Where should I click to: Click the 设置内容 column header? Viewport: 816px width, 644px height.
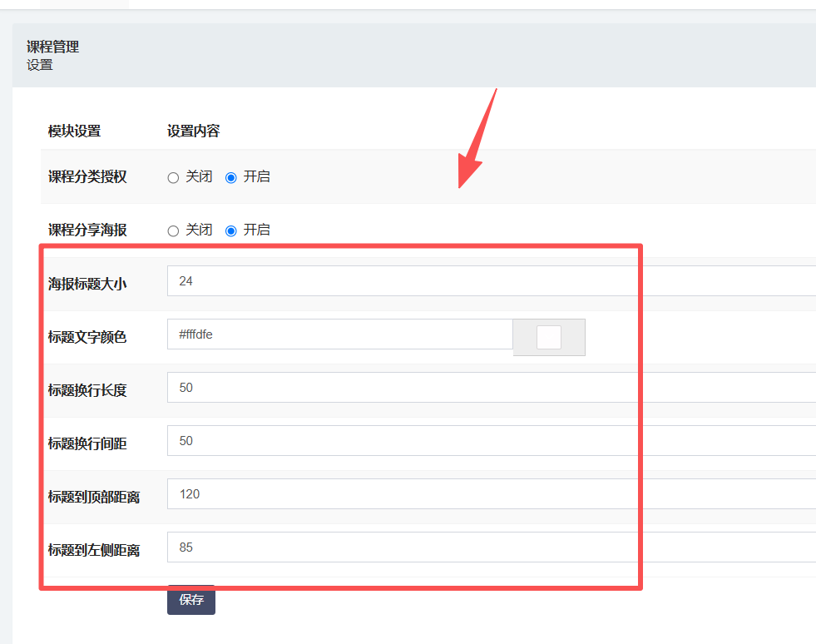tap(193, 131)
